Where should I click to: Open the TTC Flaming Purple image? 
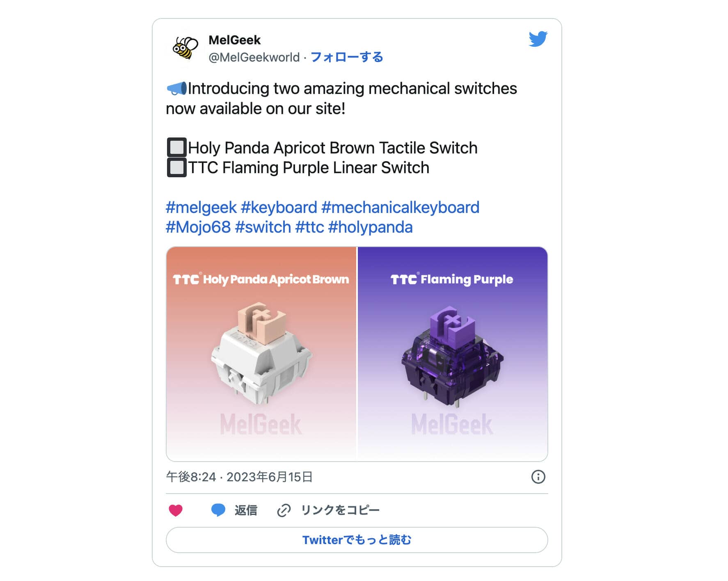point(453,354)
